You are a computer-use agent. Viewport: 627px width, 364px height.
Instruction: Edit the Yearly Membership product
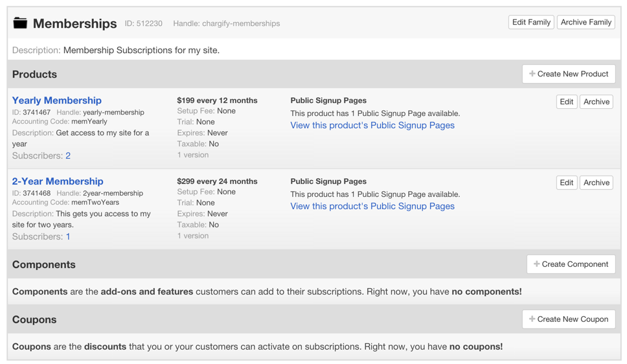click(566, 102)
